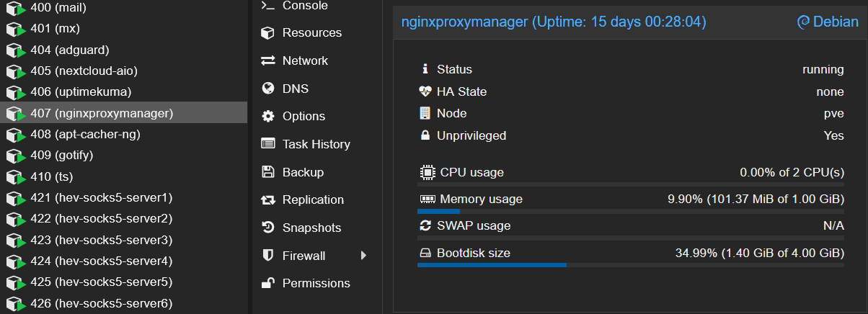Click the Snapshots history icon
868x314 pixels.
click(x=268, y=228)
